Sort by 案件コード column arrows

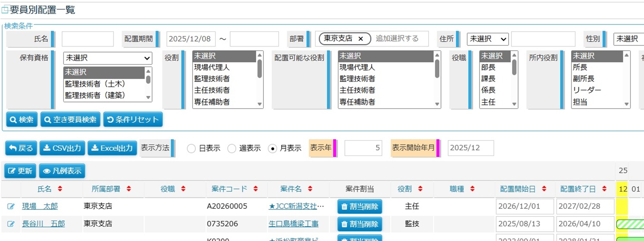256,189
